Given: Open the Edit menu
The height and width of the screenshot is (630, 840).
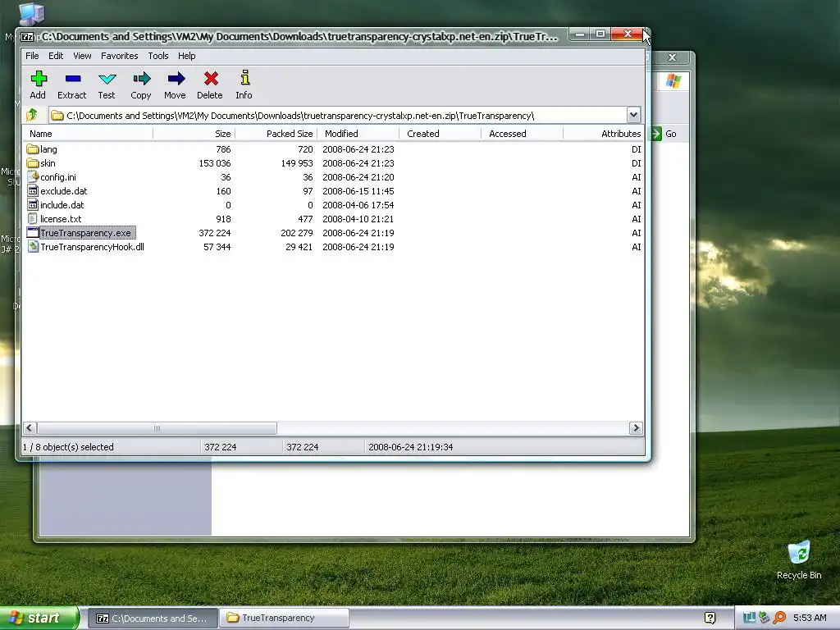Looking at the screenshot, I should coord(56,56).
